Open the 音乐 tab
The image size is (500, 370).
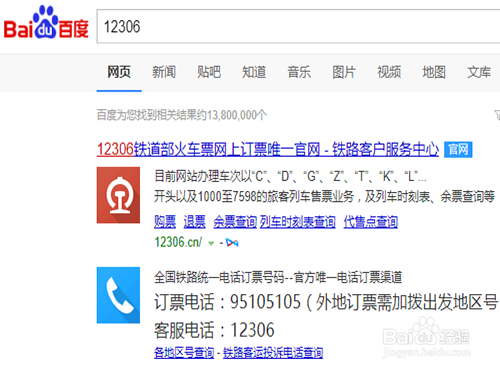pyautogui.click(x=299, y=72)
